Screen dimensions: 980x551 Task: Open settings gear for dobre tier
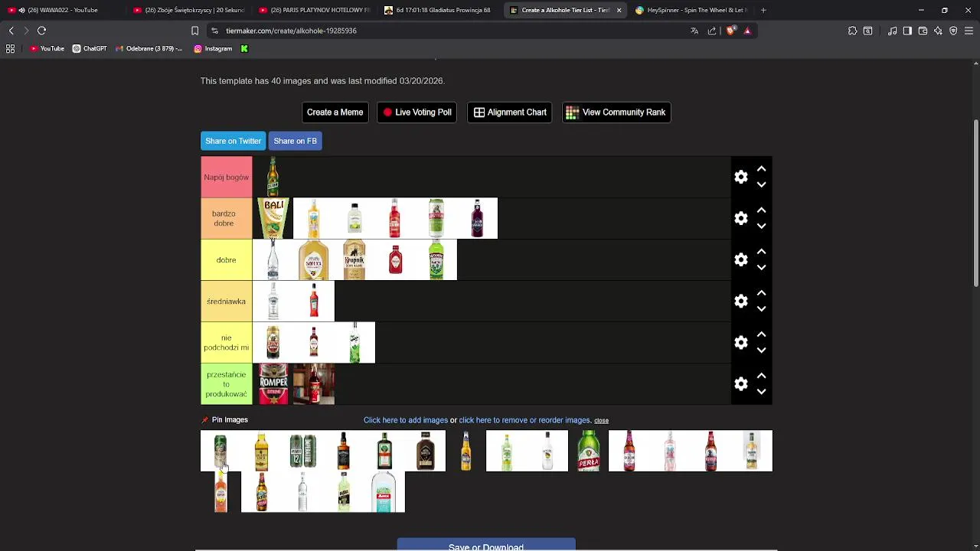(x=740, y=259)
